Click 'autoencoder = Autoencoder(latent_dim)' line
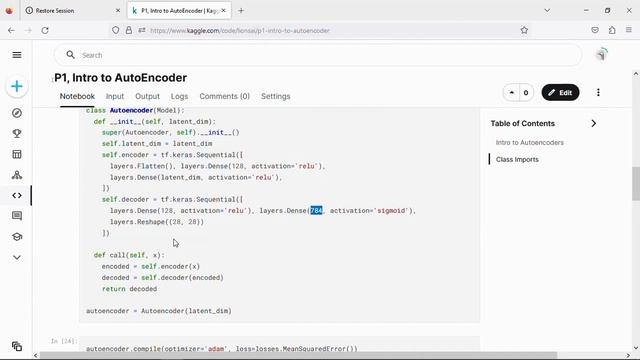The width and height of the screenshot is (640, 360). (159, 311)
